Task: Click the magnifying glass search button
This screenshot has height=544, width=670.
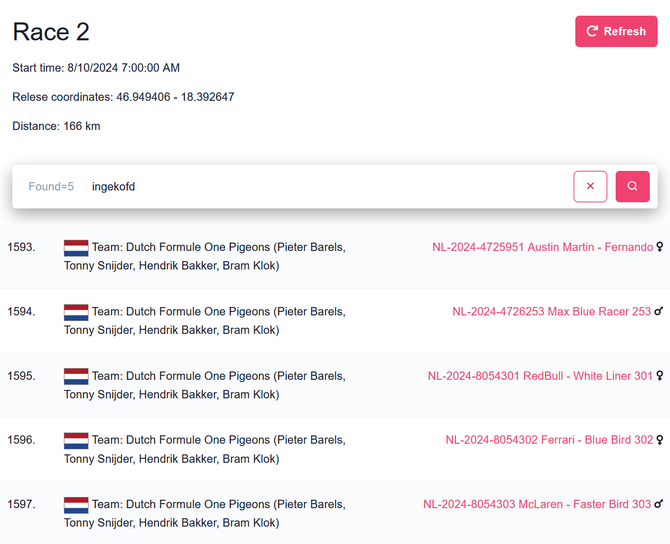Action: pos(632,186)
